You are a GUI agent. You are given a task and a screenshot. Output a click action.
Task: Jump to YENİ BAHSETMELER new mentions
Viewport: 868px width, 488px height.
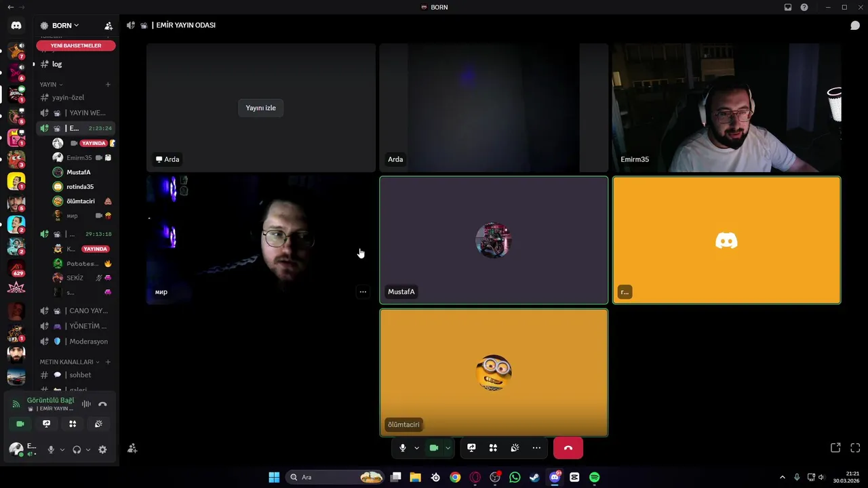tap(76, 45)
